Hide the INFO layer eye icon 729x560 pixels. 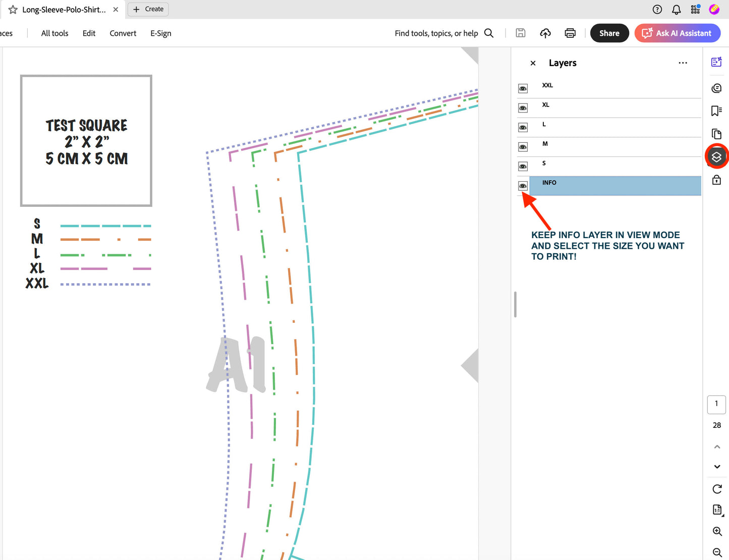(523, 186)
